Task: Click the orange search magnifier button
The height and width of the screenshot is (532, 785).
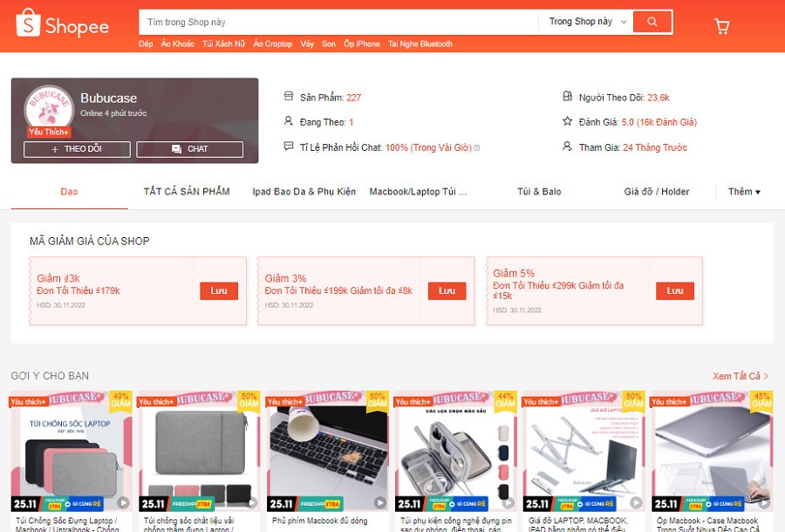Action: coord(652,22)
